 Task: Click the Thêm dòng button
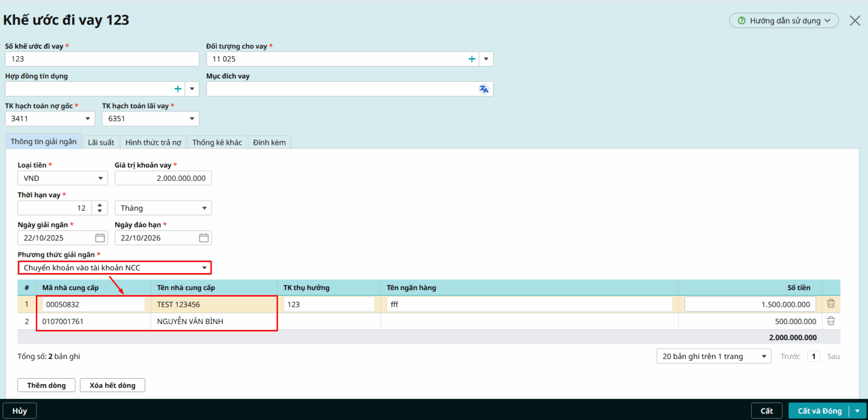pyautogui.click(x=47, y=385)
